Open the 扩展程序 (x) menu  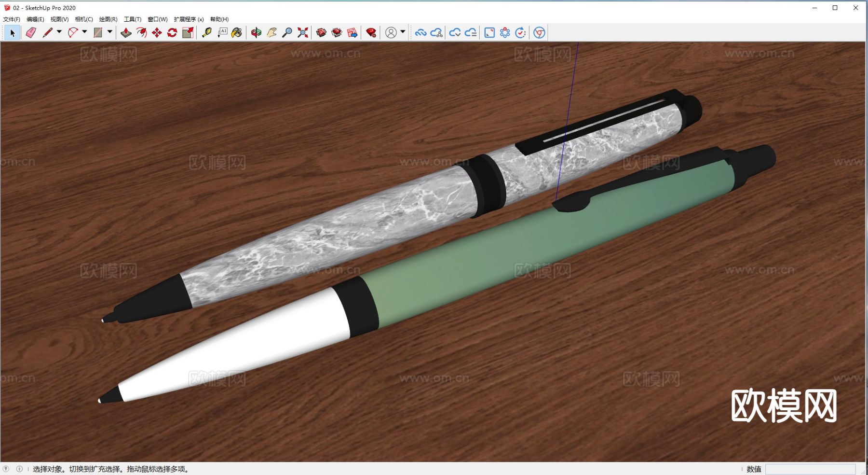click(189, 19)
